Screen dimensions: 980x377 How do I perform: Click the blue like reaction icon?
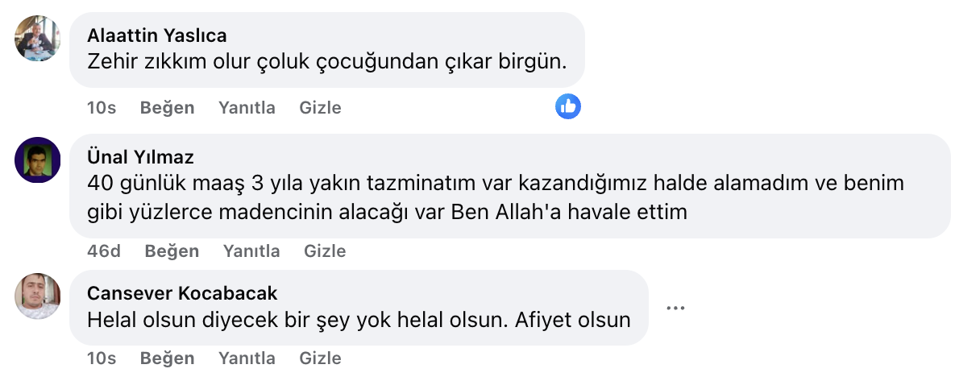[x=568, y=106]
